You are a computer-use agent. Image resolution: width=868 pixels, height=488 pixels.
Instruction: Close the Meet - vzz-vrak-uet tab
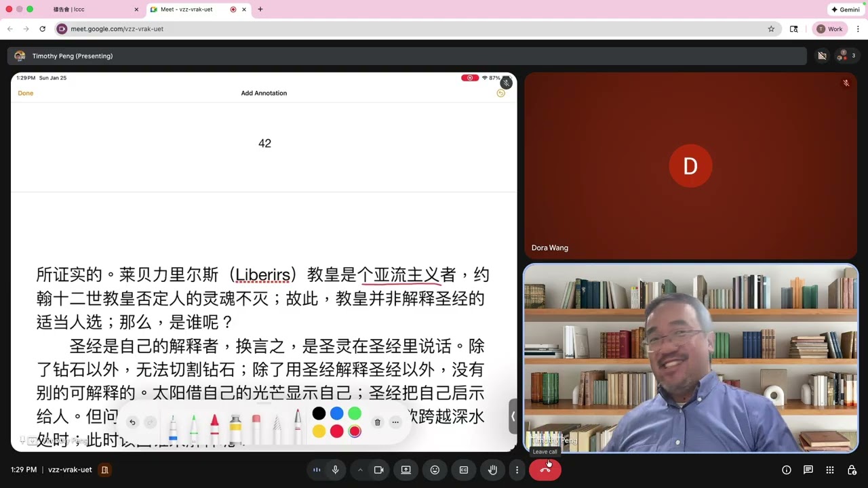click(x=244, y=9)
